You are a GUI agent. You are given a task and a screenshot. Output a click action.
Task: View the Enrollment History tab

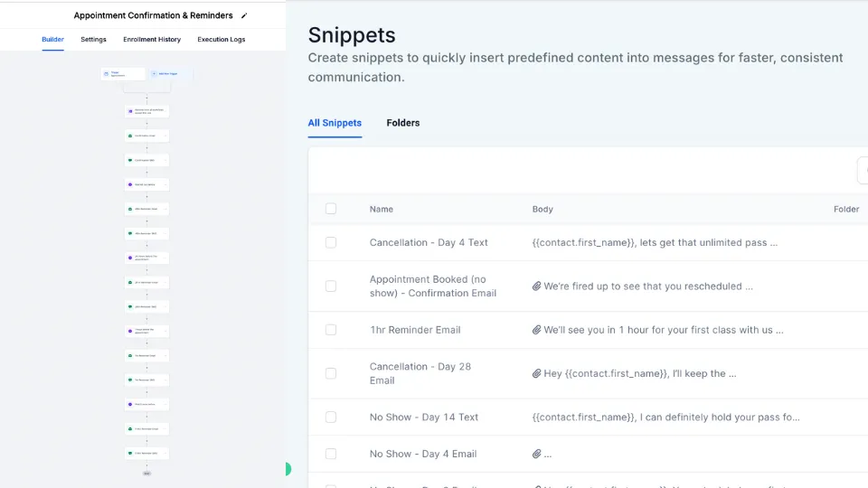point(152,39)
